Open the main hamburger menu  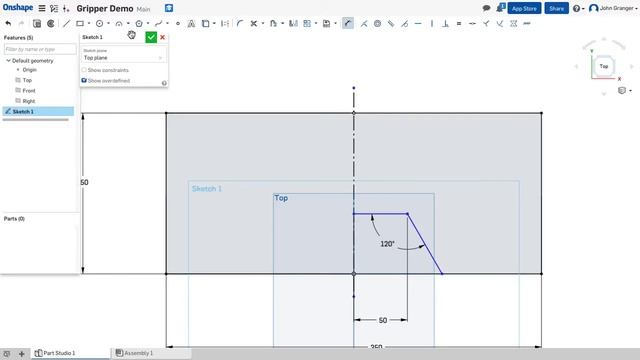pos(42,8)
